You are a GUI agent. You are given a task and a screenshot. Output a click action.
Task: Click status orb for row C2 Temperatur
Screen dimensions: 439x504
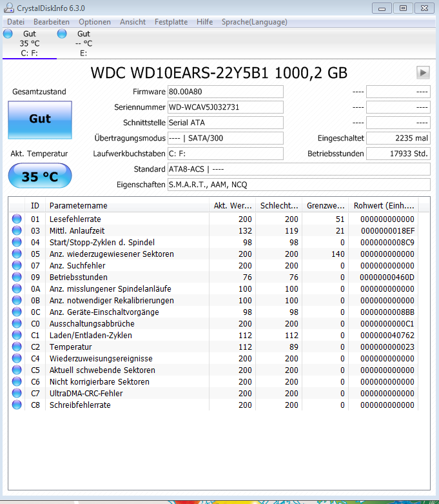point(17,347)
